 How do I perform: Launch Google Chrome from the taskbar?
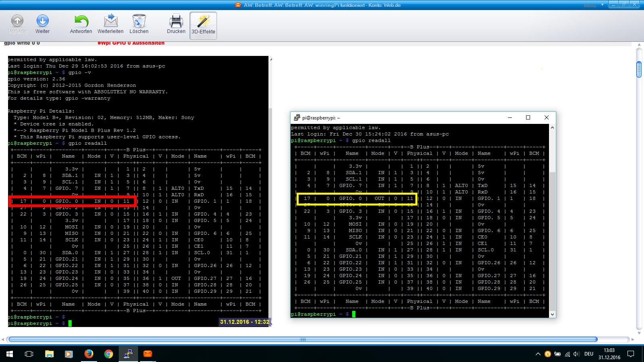coord(108,354)
